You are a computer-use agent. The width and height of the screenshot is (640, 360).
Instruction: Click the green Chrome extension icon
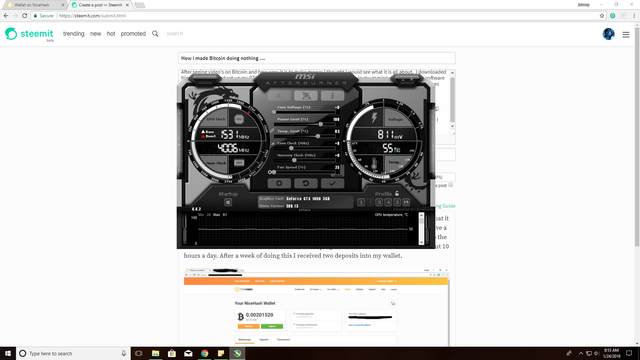613,16
